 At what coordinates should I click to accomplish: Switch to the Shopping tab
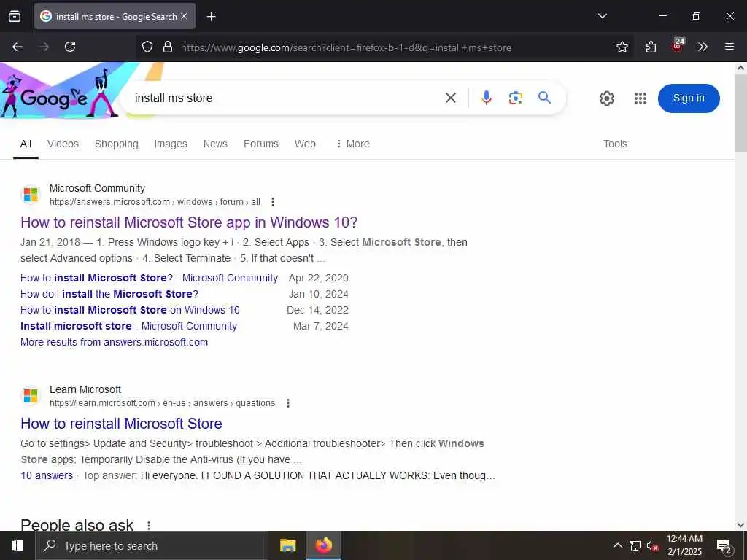point(116,144)
